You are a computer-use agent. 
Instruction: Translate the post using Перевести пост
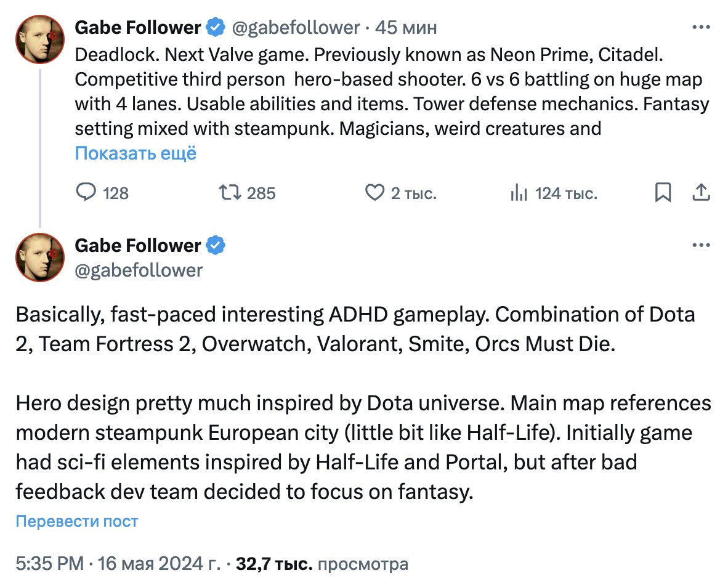77,521
